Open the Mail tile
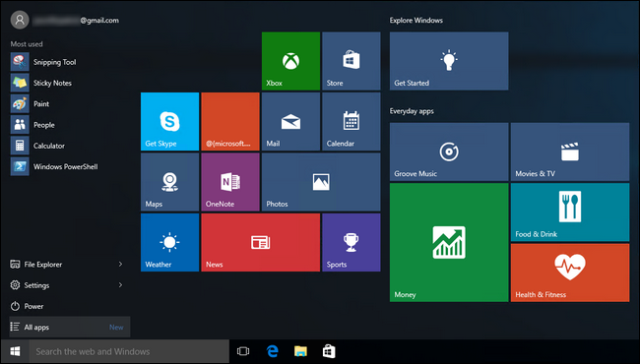Viewport: 640px width, 364px height. click(290, 121)
